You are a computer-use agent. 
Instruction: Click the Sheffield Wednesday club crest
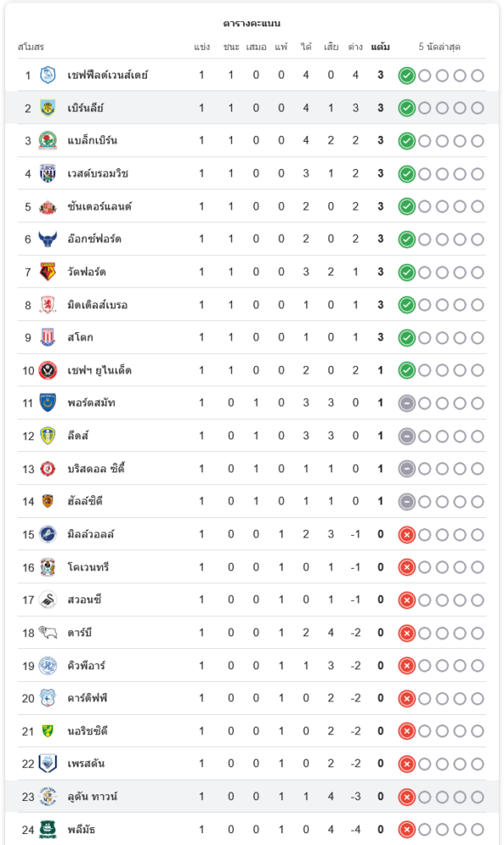tap(48, 75)
